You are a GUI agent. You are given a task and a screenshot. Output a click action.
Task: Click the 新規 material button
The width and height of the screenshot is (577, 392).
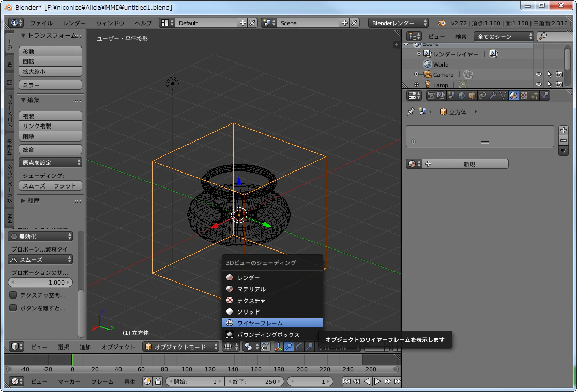(466, 164)
